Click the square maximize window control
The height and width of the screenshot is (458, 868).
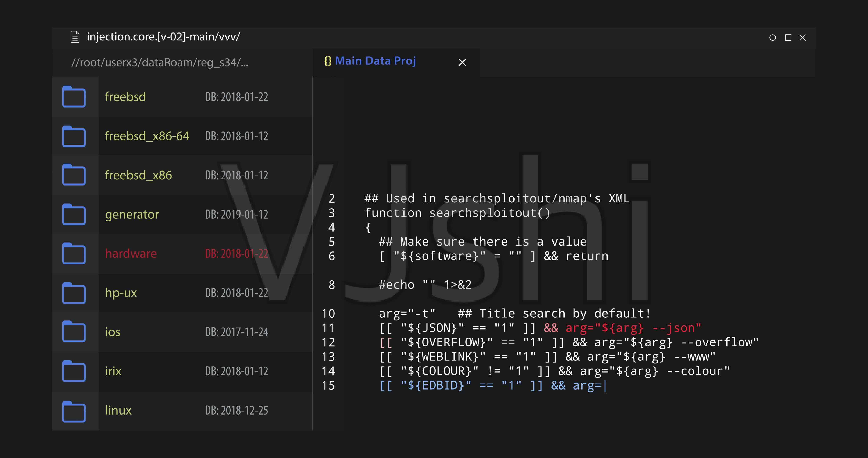click(x=788, y=38)
